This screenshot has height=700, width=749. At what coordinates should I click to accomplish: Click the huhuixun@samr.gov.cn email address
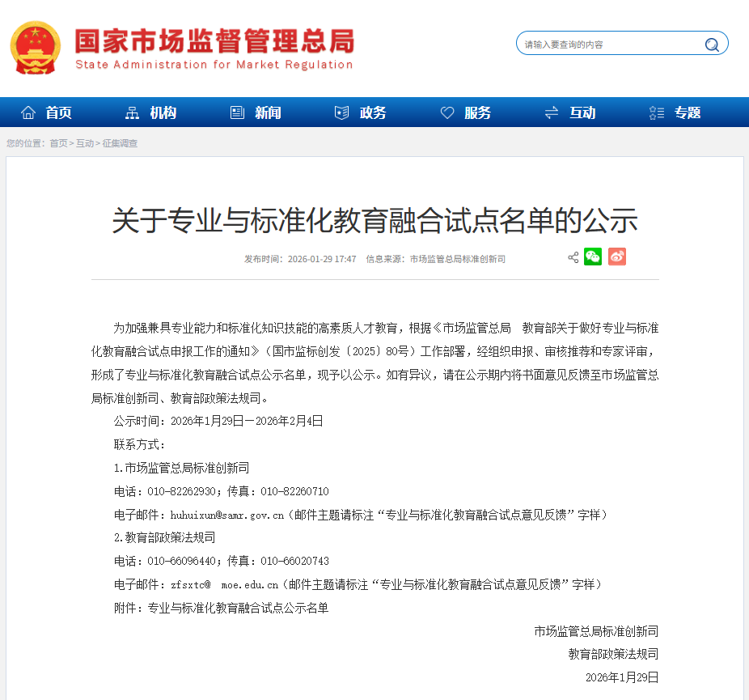click(227, 515)
